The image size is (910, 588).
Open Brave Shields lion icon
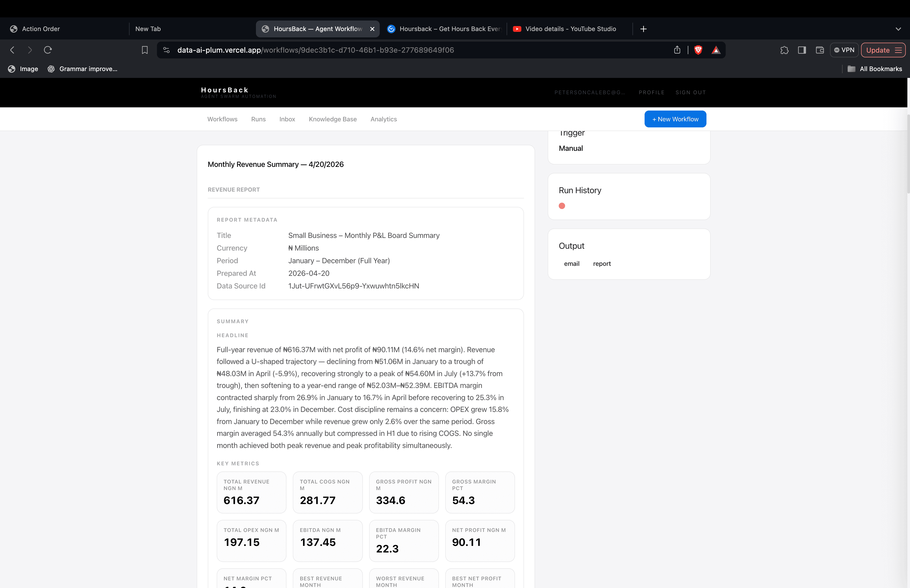pos(698,50)
